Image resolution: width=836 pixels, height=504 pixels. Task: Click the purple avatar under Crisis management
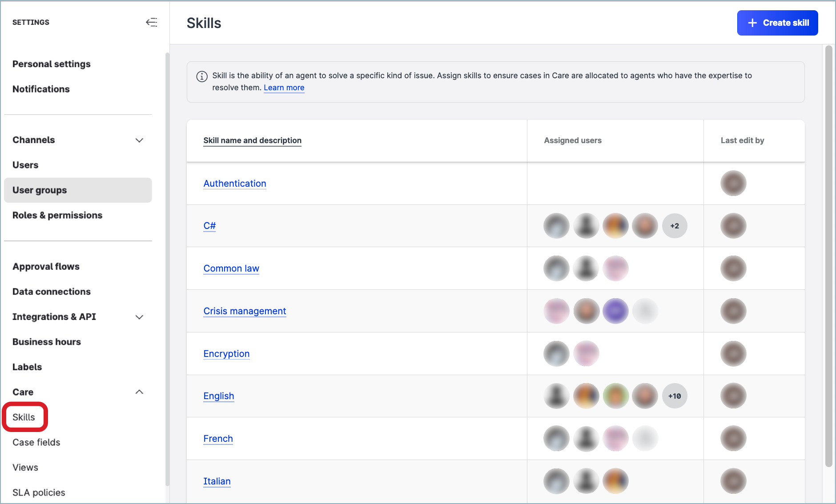tap(615, 311)
